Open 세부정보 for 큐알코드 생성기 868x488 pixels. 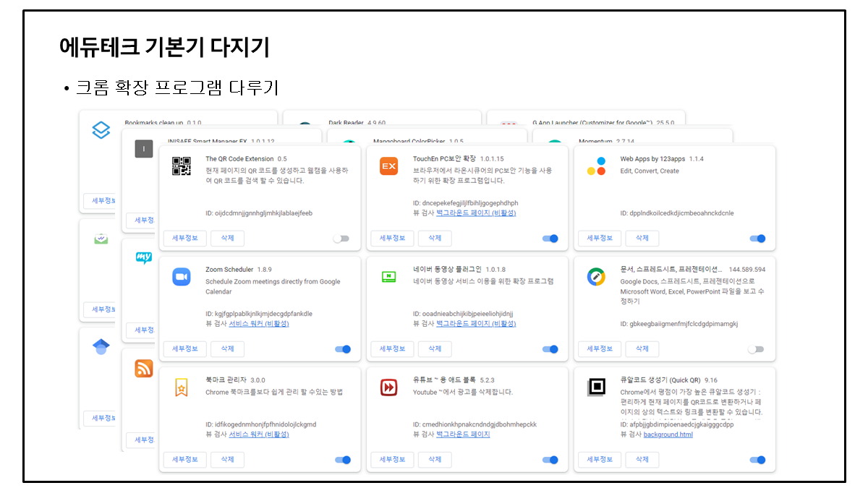pos(600,459)
